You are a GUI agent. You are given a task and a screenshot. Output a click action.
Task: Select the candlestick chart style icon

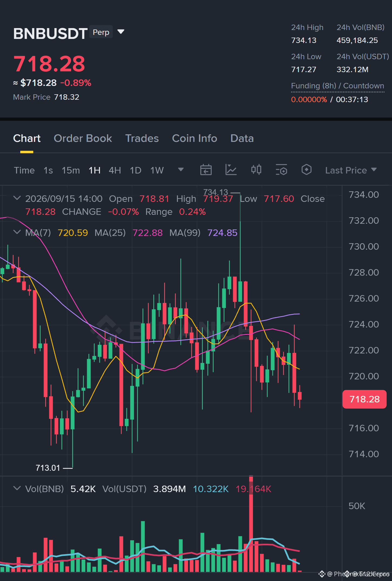[x=256, y=170]
